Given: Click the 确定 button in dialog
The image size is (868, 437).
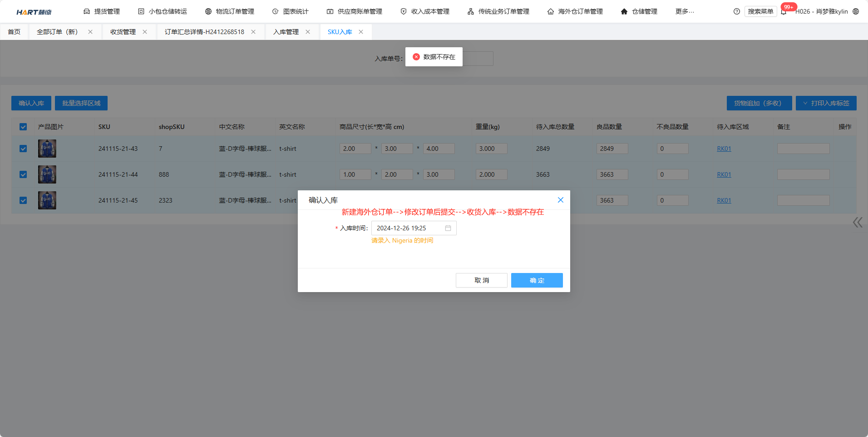Looking at the screenshot, I should tap(537, 280).
